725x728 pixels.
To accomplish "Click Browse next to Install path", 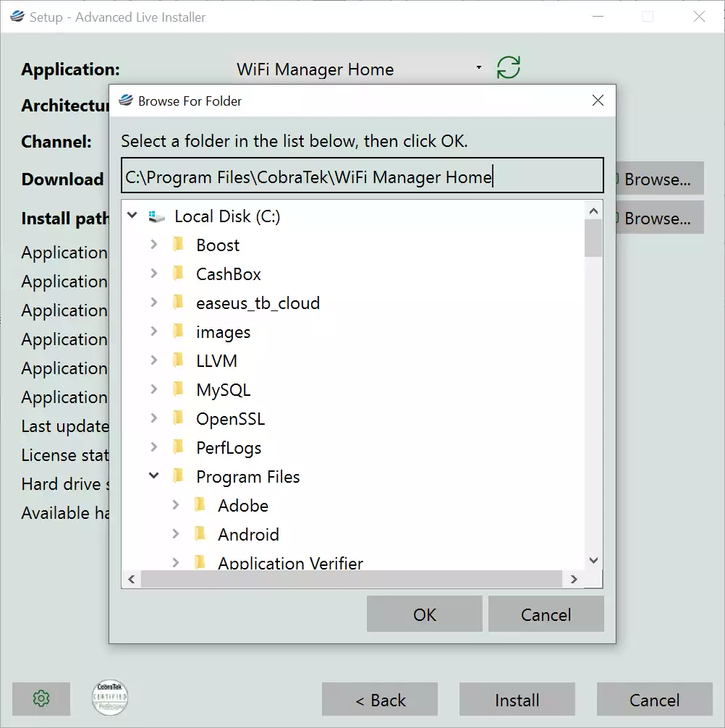I will (x=660, y=217).
